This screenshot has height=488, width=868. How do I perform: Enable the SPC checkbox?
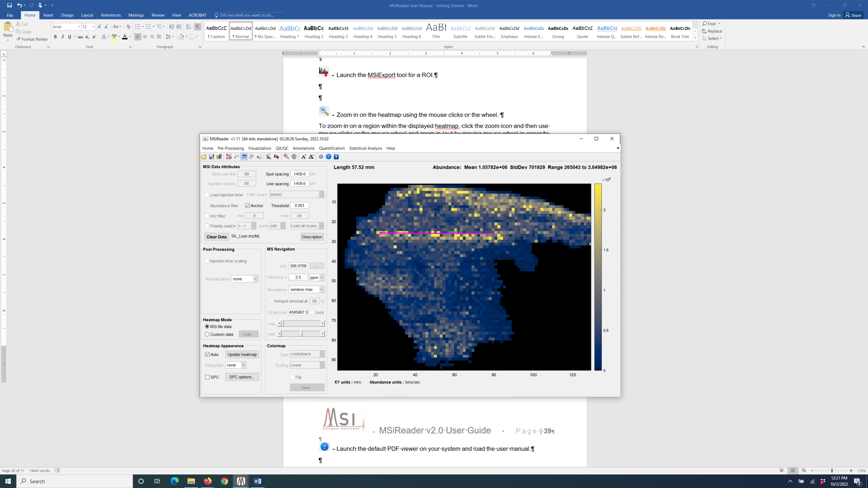tap(208, 377)
